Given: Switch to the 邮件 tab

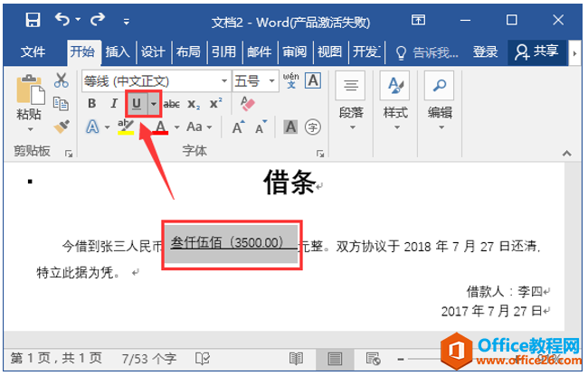Looking at the screenshot, I should pyautogui.click(x=259, y=52).
